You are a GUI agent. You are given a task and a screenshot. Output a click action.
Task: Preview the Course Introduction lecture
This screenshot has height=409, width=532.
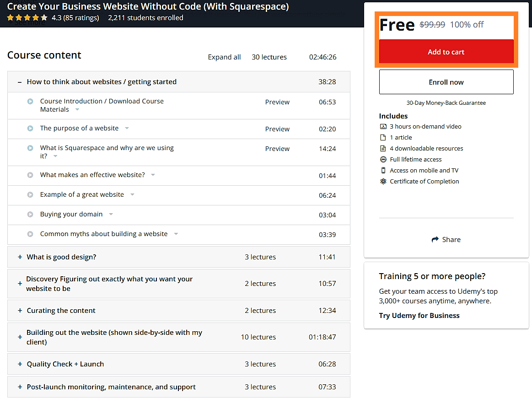tap(277, 102)
